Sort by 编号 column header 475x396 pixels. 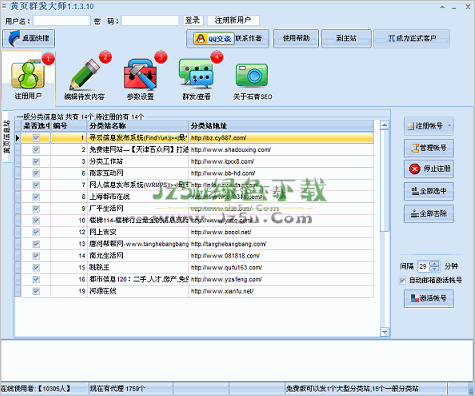69,126
